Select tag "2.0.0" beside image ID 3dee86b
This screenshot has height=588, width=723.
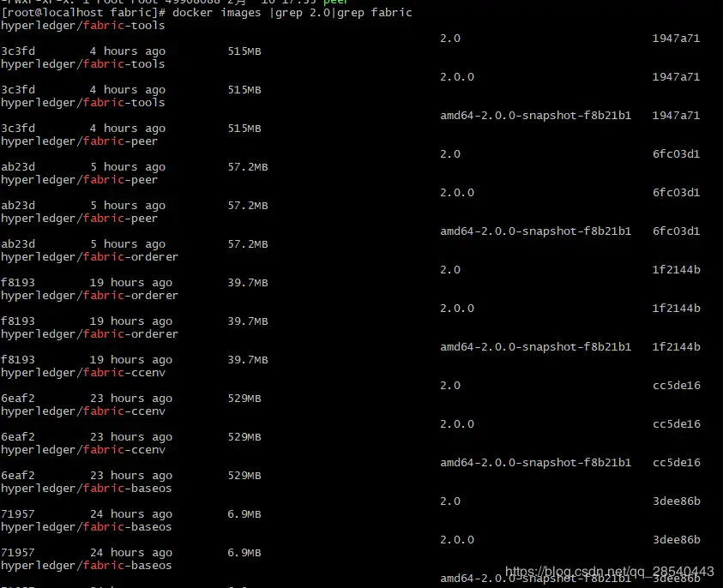coord(457,540)
